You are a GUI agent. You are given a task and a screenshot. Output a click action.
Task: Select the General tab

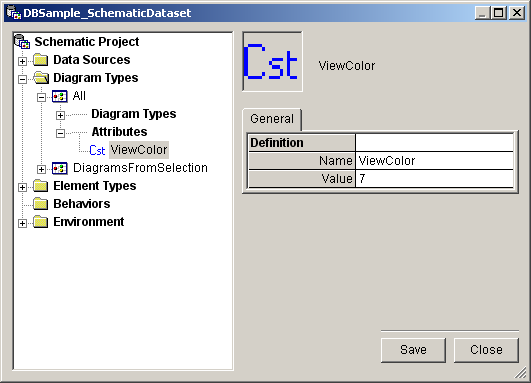[x=272, y=119]
